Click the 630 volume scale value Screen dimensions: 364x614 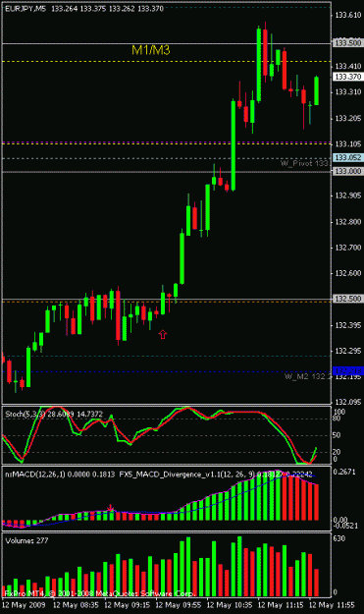coord(338,538)
